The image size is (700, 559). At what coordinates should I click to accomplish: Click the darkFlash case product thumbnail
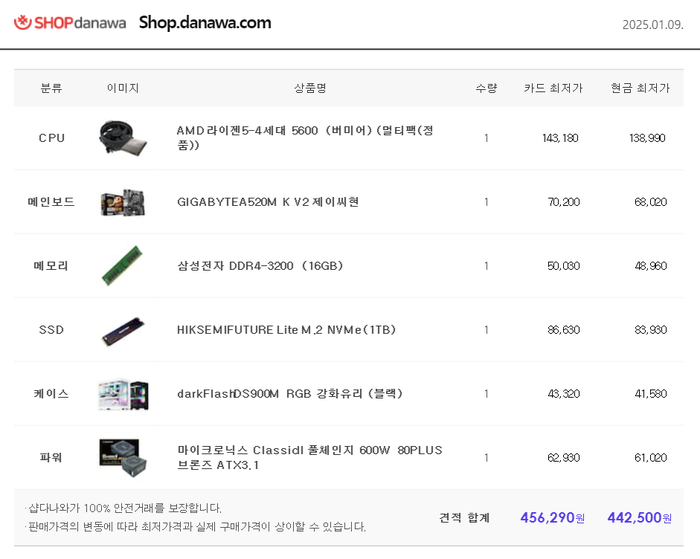coord(123,394)
